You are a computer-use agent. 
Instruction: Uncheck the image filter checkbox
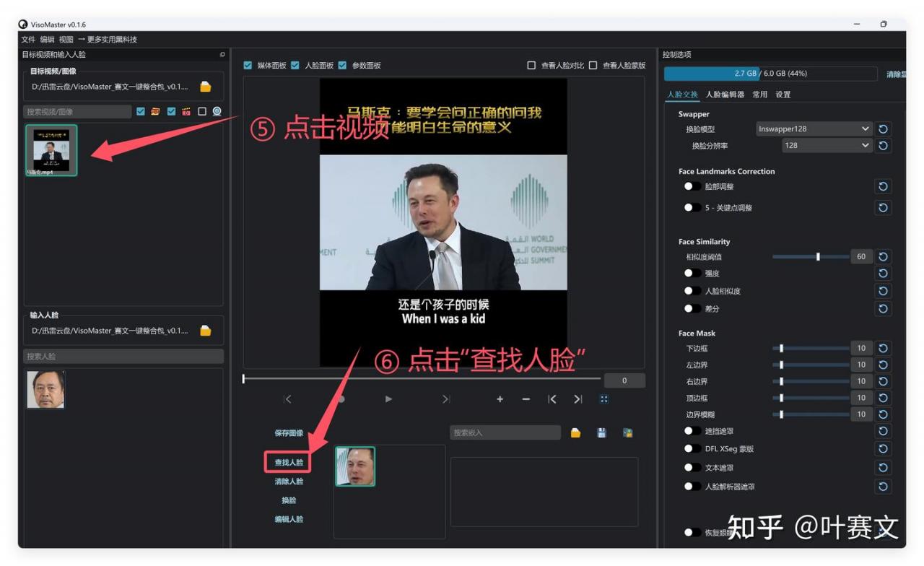(x=140, y=111)
